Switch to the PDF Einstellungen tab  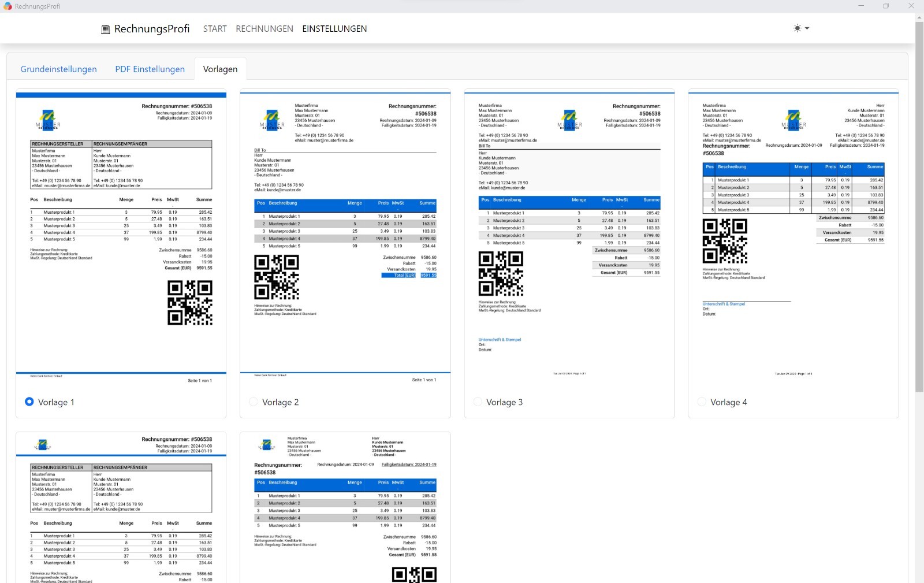tap(150, 69)
